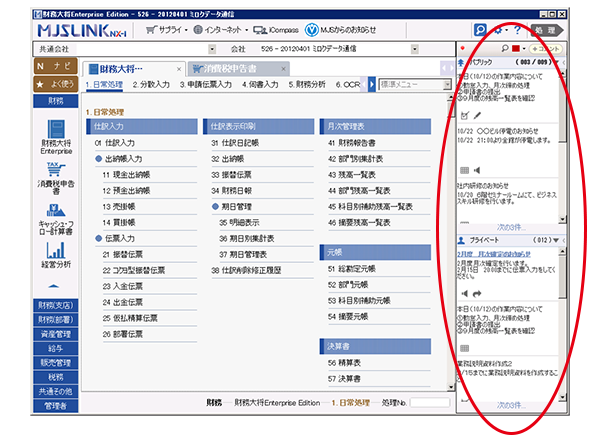Viewport: 600px width, 440px height.
Task: Click the blue right arrow after 6.OCR
Action: click(x=371, y=85)
